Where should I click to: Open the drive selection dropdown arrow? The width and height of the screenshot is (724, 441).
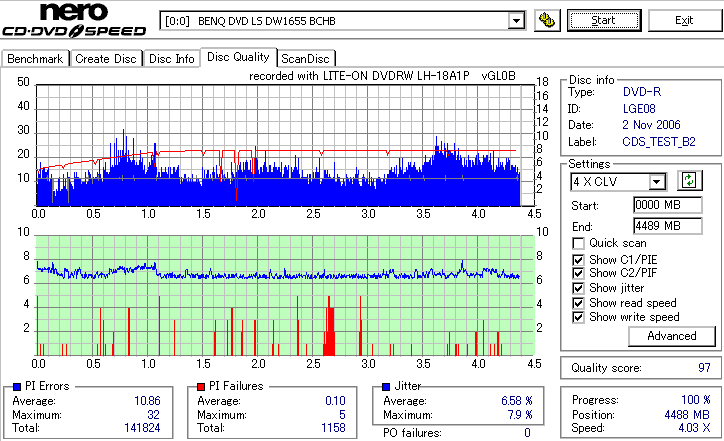pyautogui.click(x=516, y=21)
